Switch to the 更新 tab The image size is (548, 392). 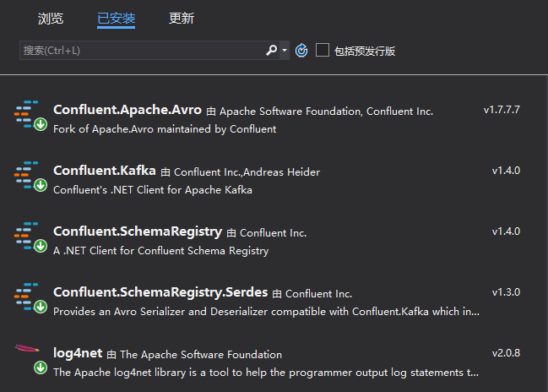click(182, 19)
